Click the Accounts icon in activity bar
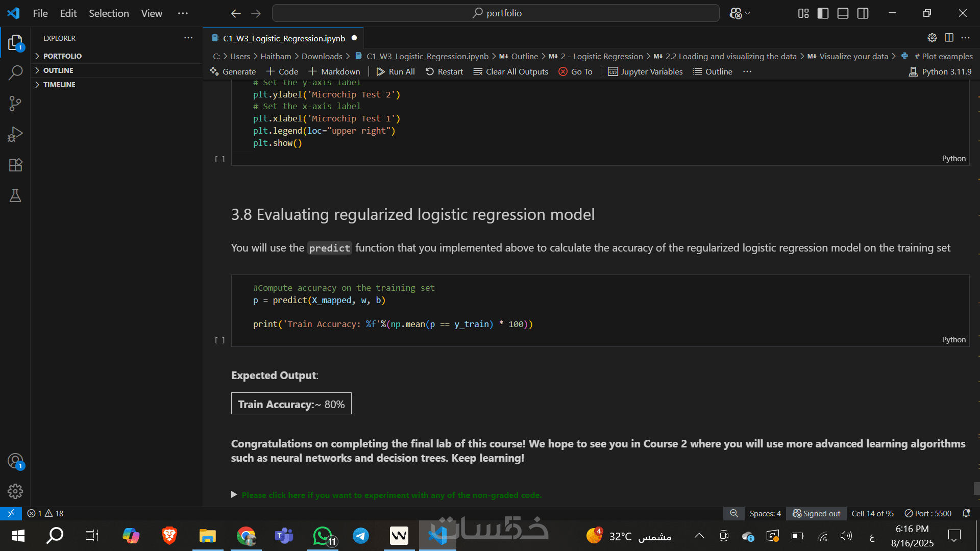 point(15,461)
